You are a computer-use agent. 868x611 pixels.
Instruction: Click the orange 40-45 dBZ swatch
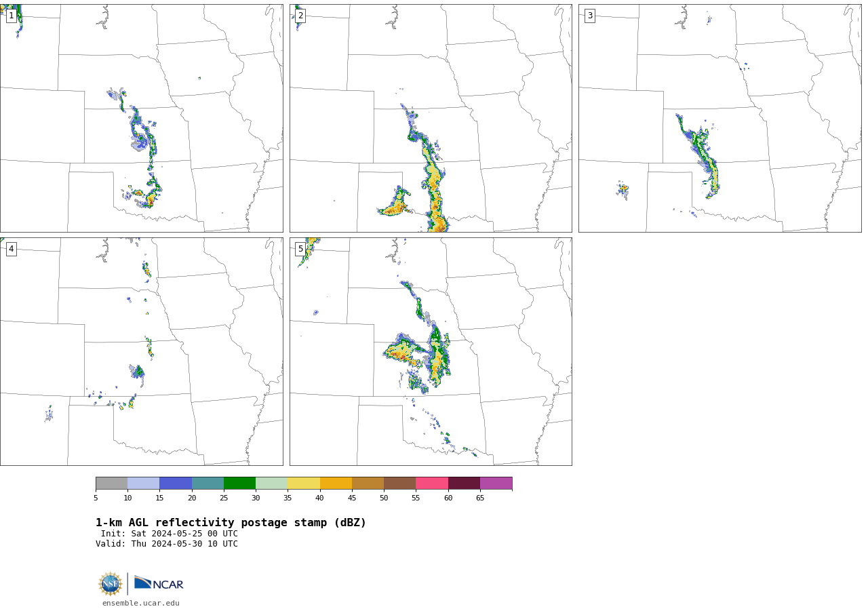click(x=336, y=484)
